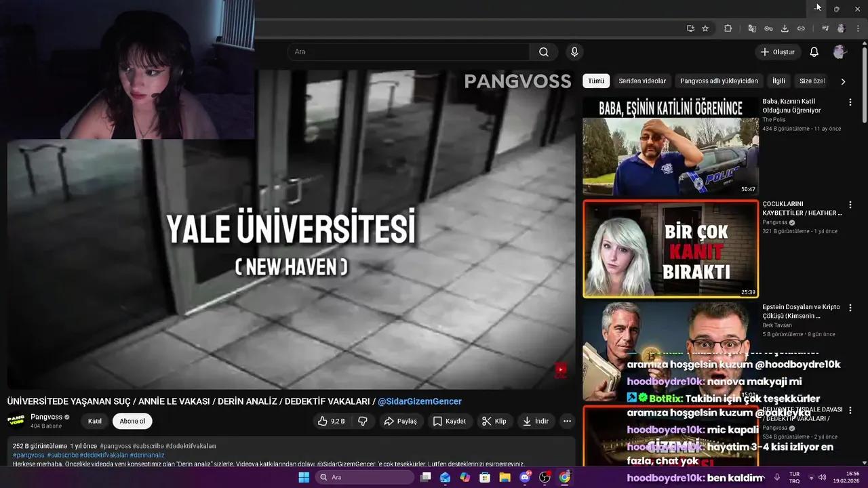Open the Oluştur (Create) menu
This screenshot has height=488, width=868.
tap(777, 52)
